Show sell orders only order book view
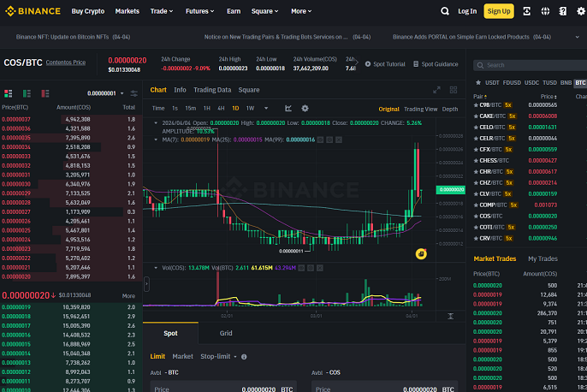The image size is (587, 392). pyautogui.click(x=44, y=93)
